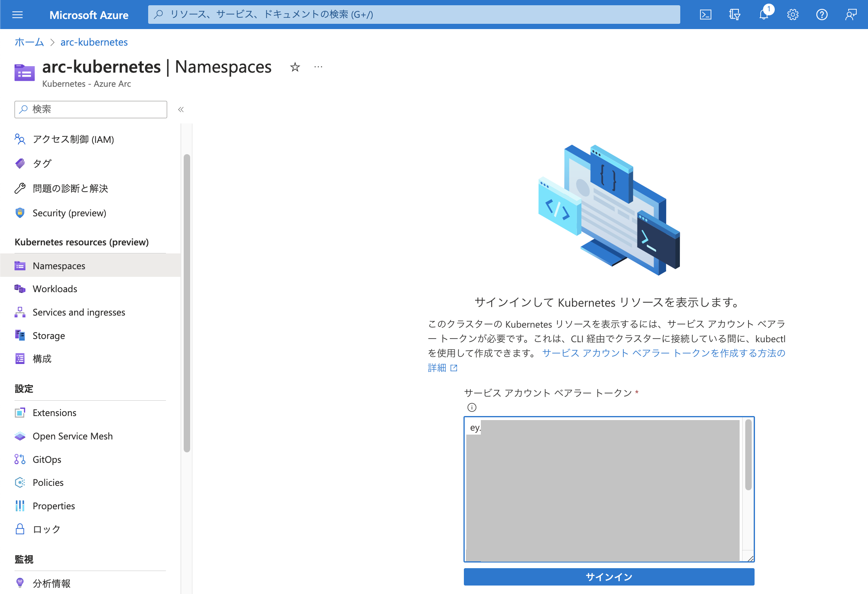Open the bearer token creation details link
868x594 pixels.
pos(663,353)
